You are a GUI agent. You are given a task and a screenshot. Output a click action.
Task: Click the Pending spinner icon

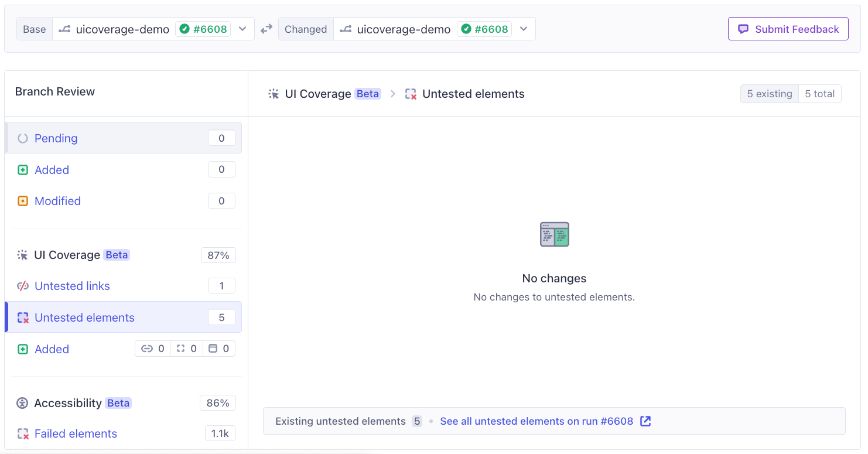coord(22,138)
